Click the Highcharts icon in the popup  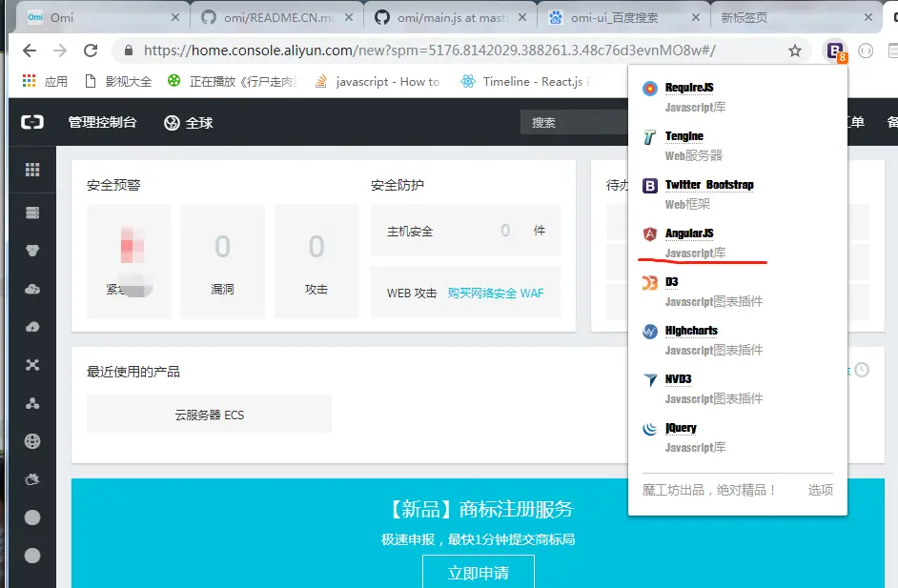point(650,332)
